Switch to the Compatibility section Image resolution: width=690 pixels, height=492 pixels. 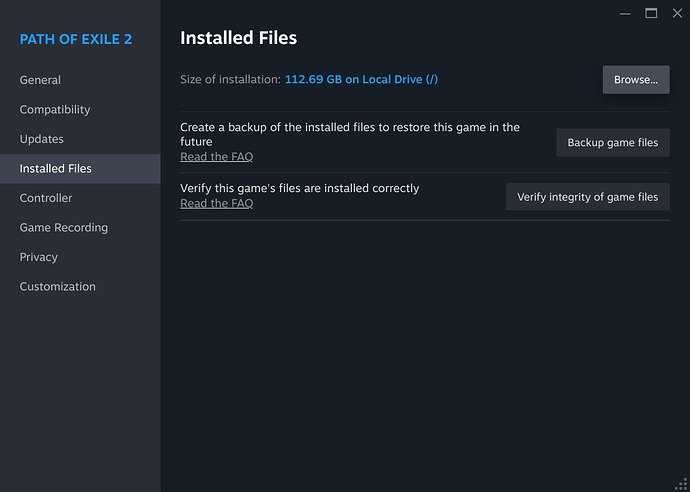coord(55,109)
